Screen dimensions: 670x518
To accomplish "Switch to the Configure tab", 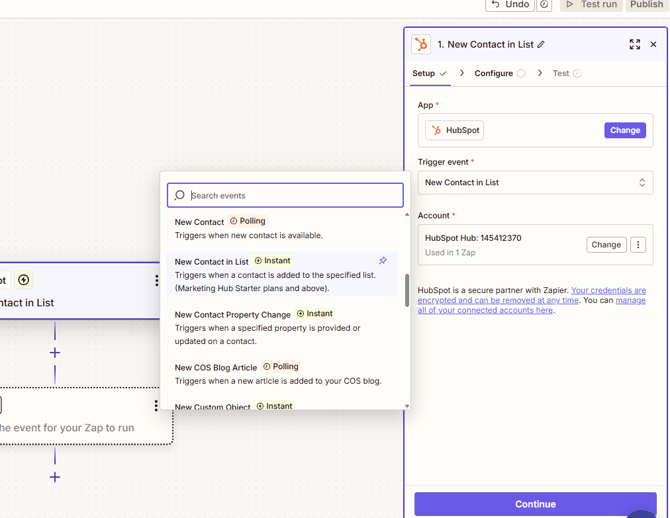I will coord(500,74).
